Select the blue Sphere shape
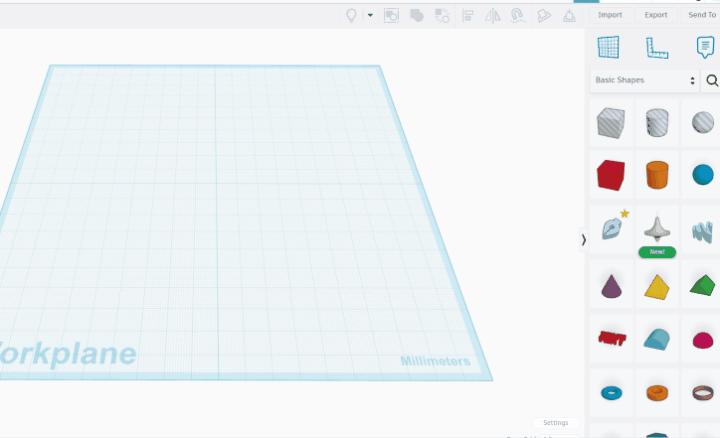 [703, 175]
